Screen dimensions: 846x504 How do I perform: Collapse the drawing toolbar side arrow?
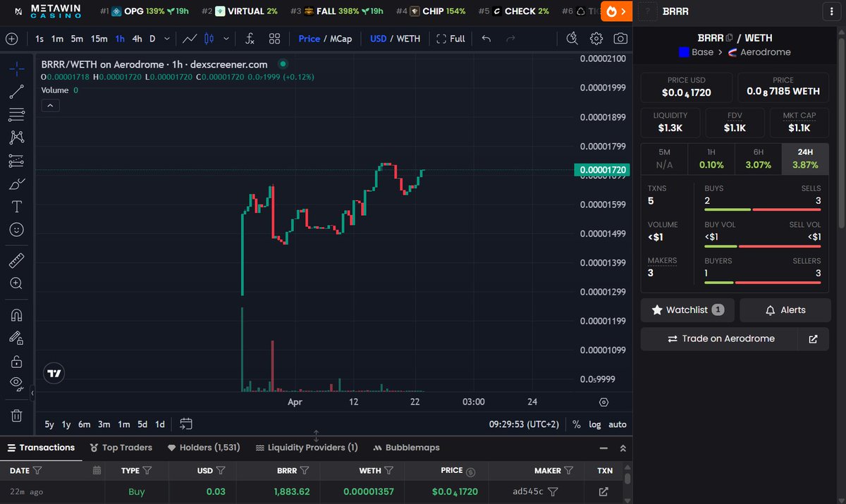(31, 392)
